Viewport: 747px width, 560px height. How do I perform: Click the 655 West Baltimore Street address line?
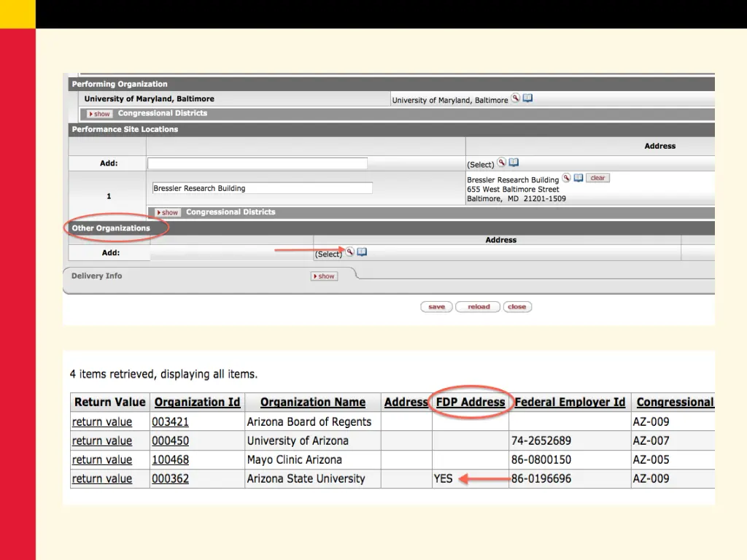click(513, 189)
